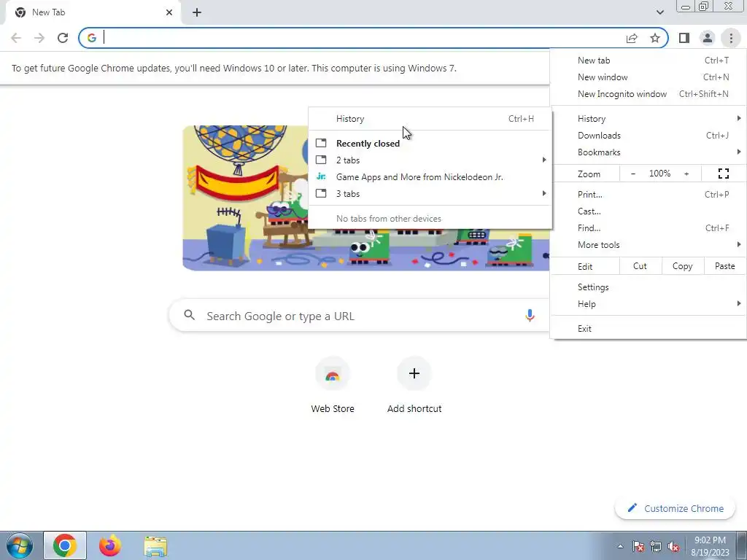Click the voice search microphone icon
Viewport: 747px width, 560px height.
click(530, 315)
